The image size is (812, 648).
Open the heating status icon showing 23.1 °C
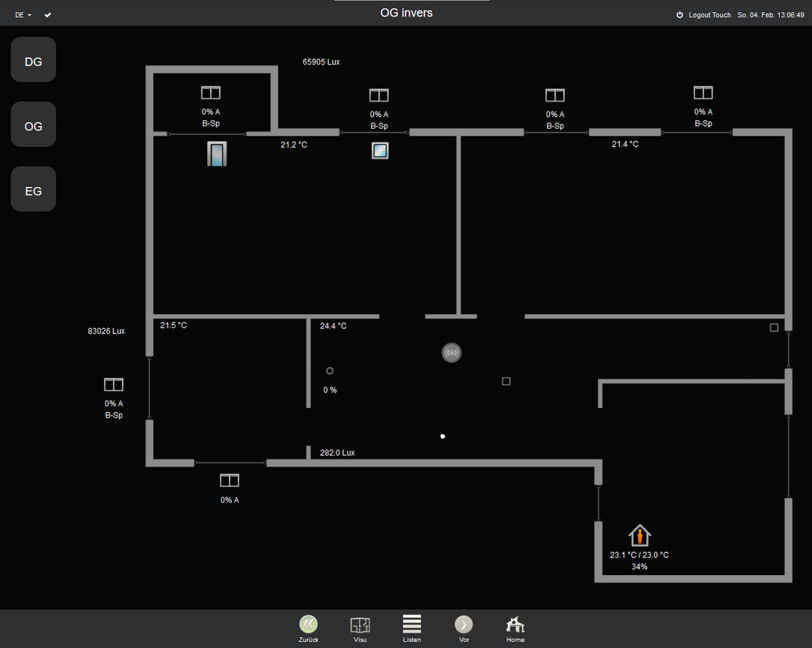[639, 535]
